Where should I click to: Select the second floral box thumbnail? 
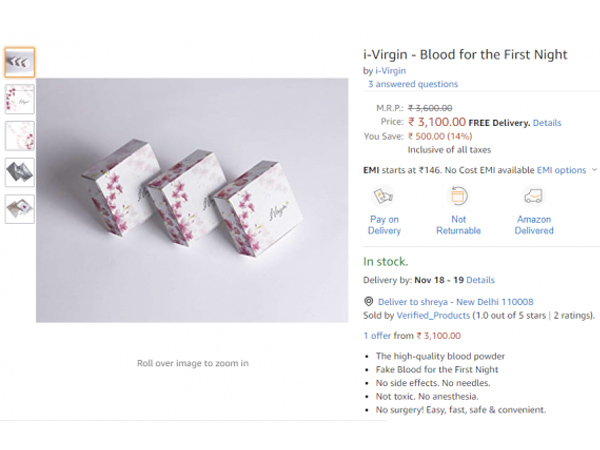pos(19,99)
